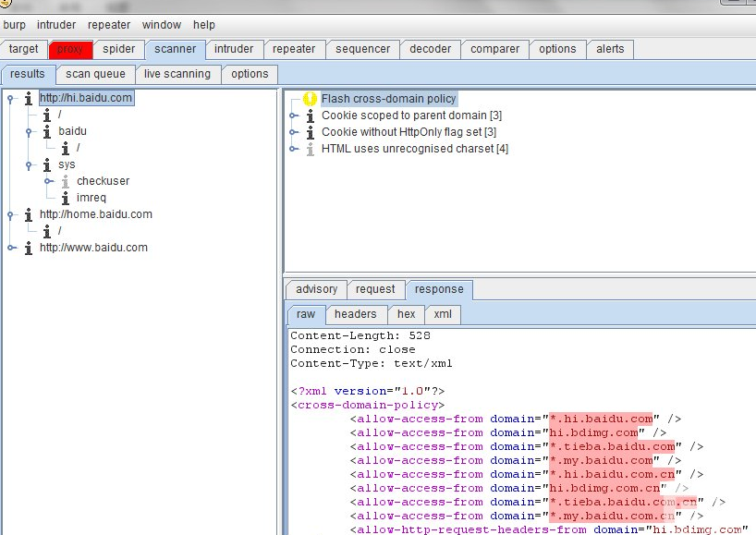756x535 pixels.
Task: Expand Cookie without HttpOnly flag set issues
Action: [293, 132]
